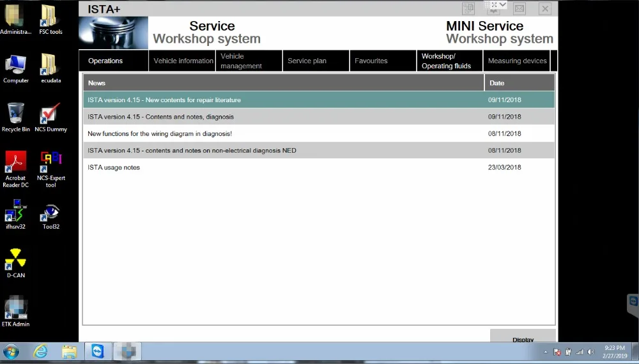
Task: Open the Vehicle management tab
Action: [249, 61]
